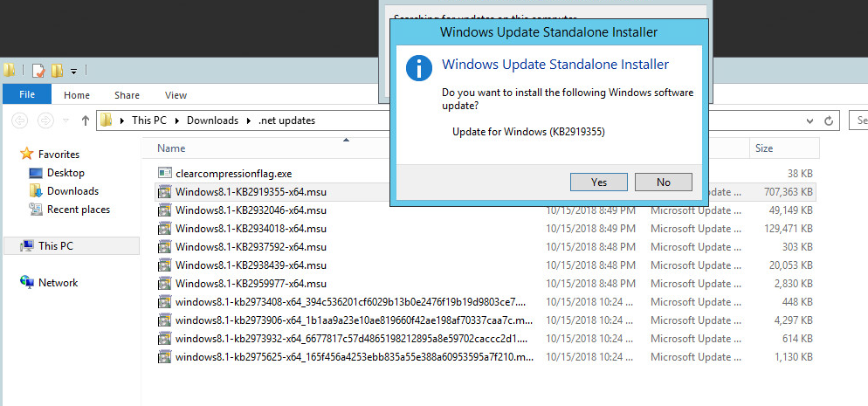Image resolution: width=868 pixels, height=406 pixels.
Task: Click the folder icon in the title bar
Action: (9, 70)
